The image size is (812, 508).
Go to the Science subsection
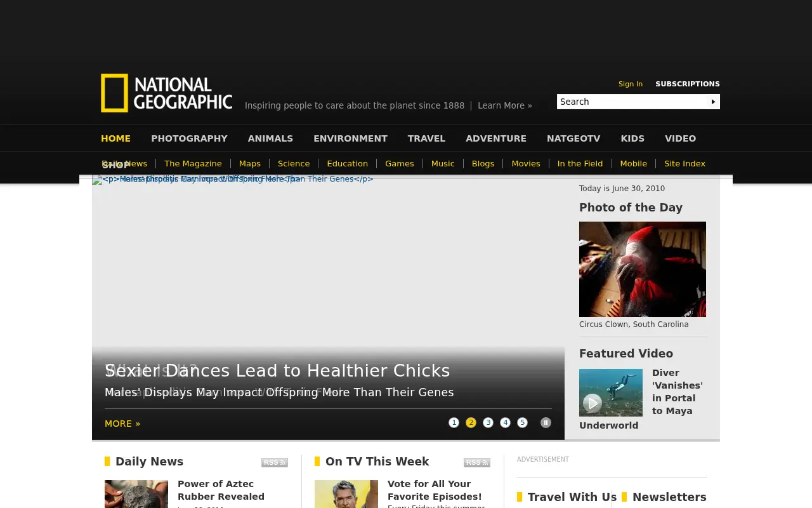[294, 164]
